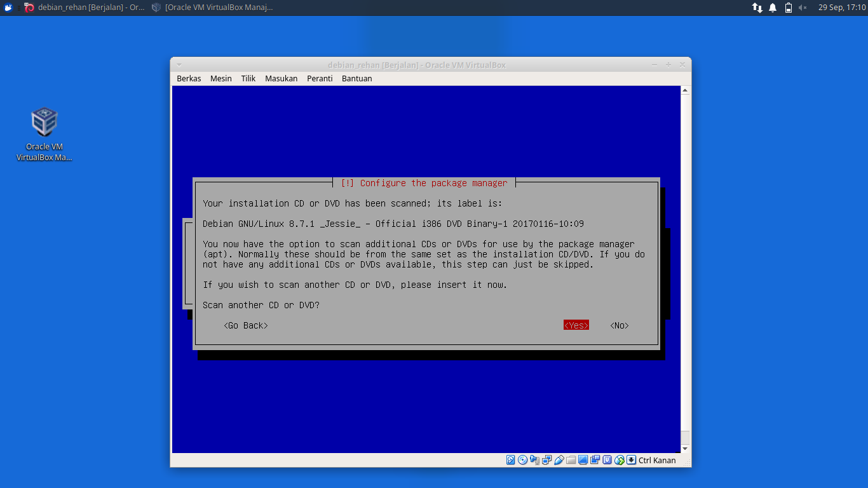The height and width of the screenshot is (488, 868).
Task: Switch to debian_rehan [Berjalan] taskbar window
Action: [x=84, y=8]
